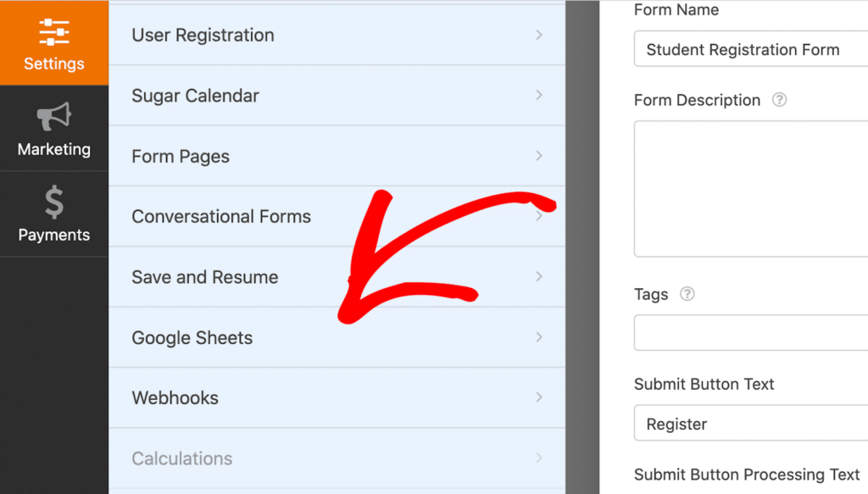Viewport: 868px width, 494px height.
Task: Click the Form Description help icon
Action: pyautogui.click(x=778, y=100)
